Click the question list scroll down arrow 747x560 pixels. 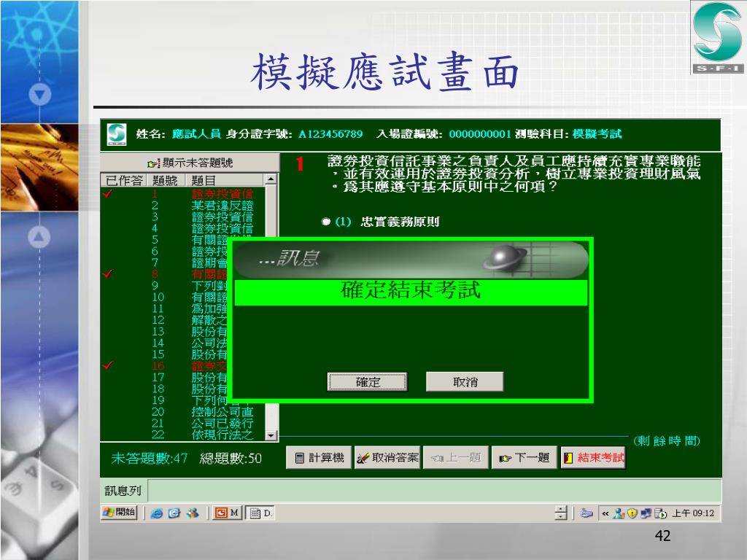tap(271, 435)
